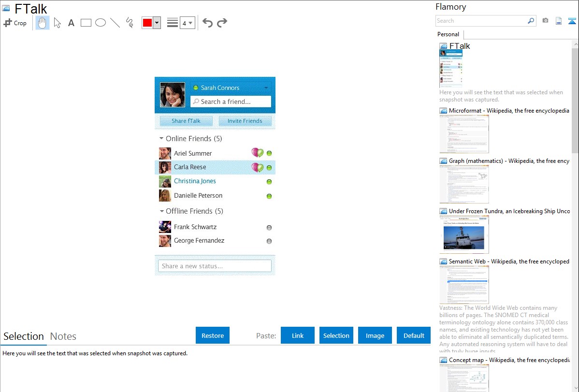The height and width of the screenshot is (392, 579).
Task: Open the Christina Jones link
Action: pos(195,181)
